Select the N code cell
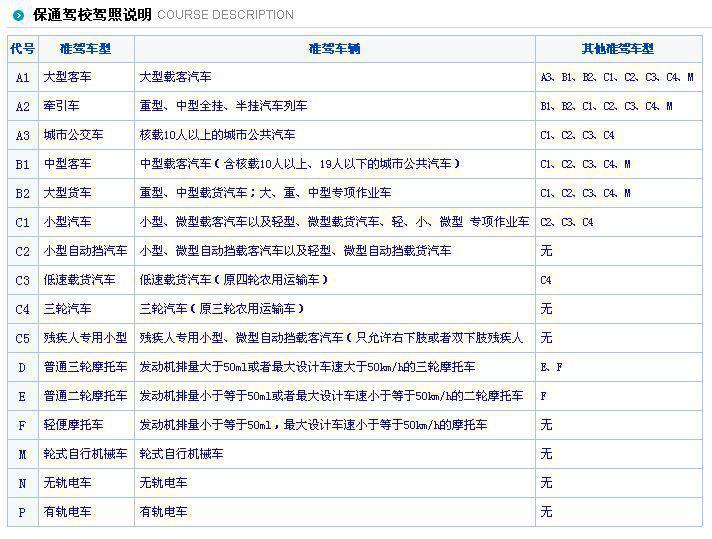 (22, 484)
